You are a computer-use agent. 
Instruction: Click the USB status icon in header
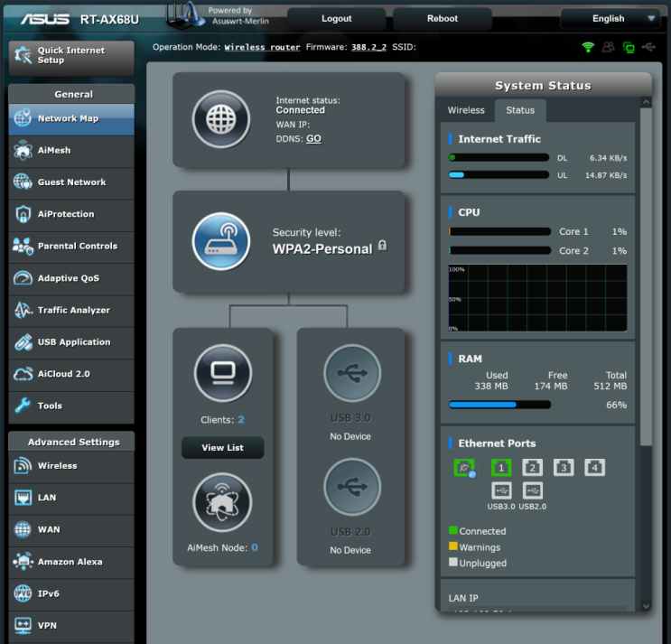pos(648,47)
